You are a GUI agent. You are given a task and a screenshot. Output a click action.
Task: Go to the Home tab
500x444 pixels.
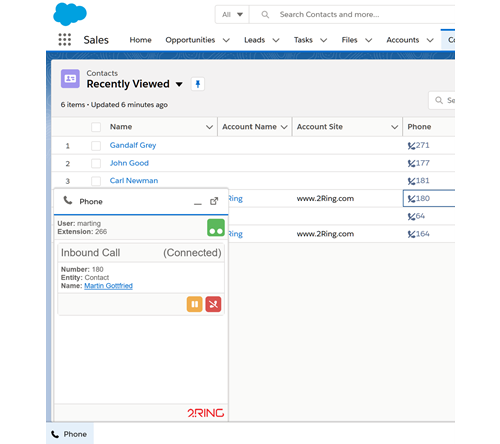[x=140, y=40]
